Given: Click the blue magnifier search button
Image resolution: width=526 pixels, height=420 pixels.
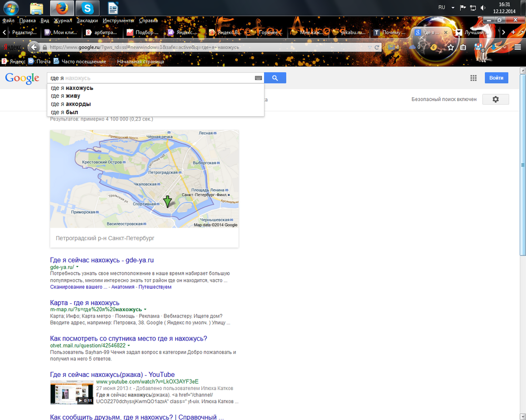Looking at the screenshot, I should coord(275,78).
